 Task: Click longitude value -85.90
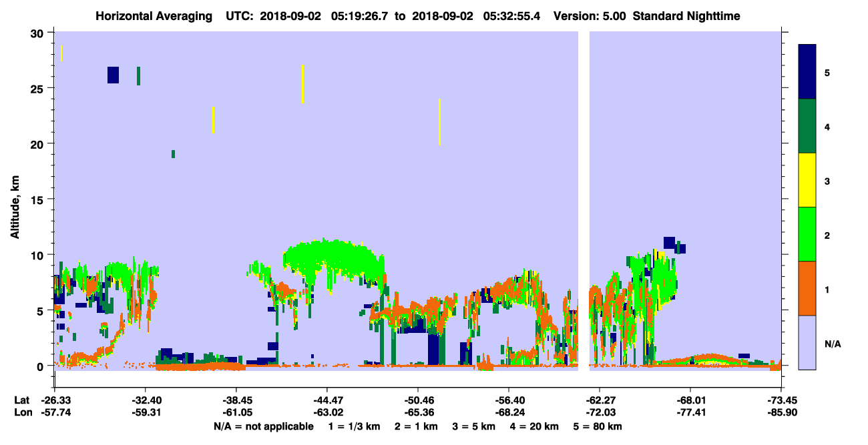pyautogui.click(x=781, y=413)
